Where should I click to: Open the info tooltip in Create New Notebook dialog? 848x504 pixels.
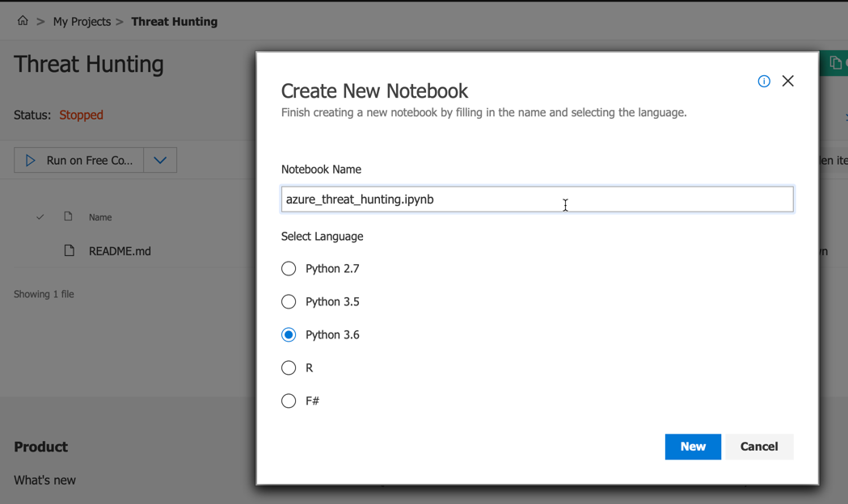tap(764, 81)
